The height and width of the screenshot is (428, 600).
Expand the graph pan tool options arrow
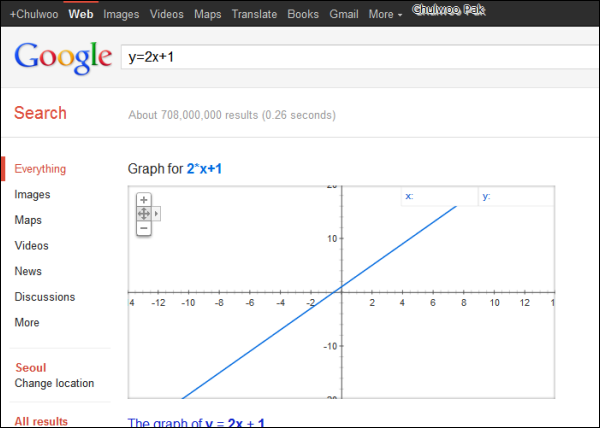[x=156, y=214]
